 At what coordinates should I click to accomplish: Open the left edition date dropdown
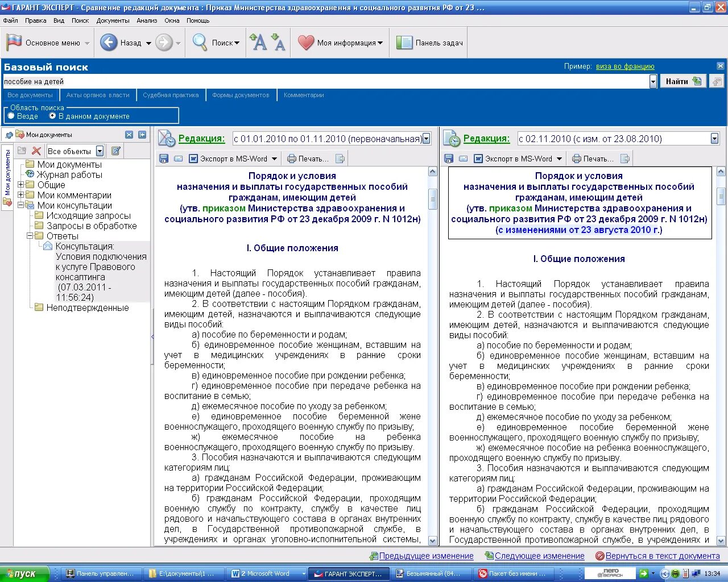[x=427, y=139]
